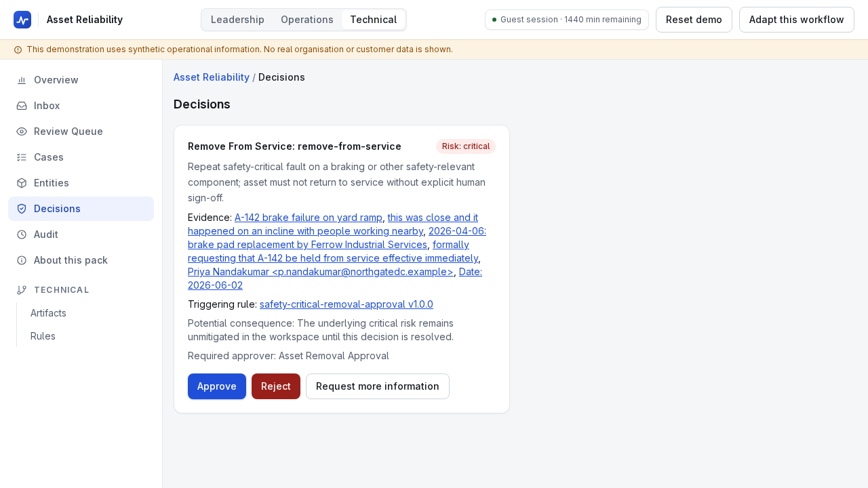Open the Priya Nandakumar evidence link
This screenshot has width=868, height=488.
321,272
